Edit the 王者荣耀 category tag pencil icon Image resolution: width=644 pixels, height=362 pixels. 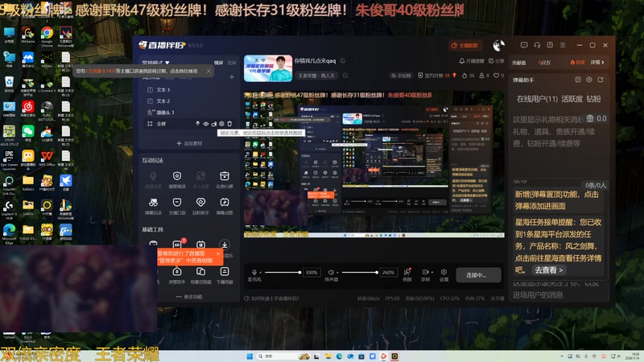pos(345,76)
